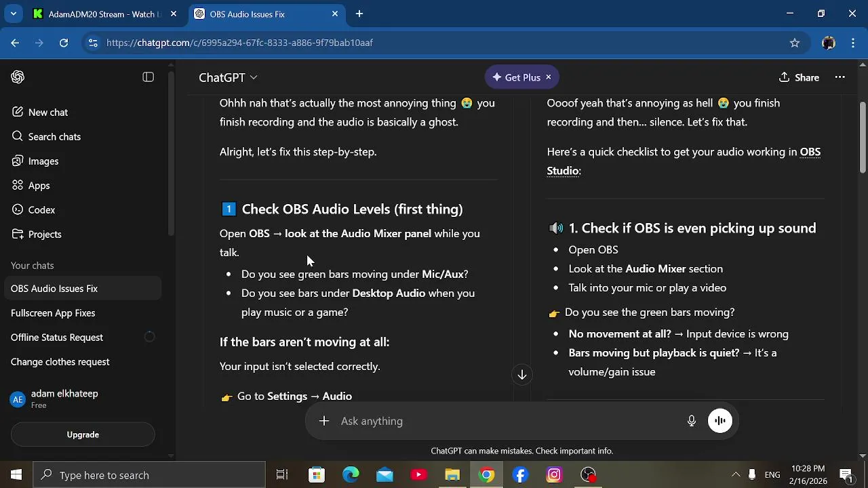Image resolution: width=868 pixels, height=488 pixels.
Task: Collapse sidebar with the panel toggle icon
Action: pos(148,77)
